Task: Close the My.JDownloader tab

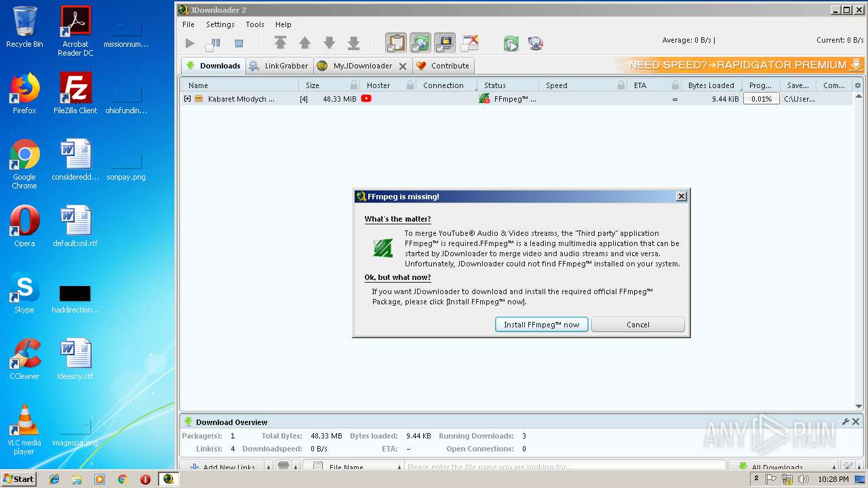Action: pyautogui.click(x=403, y=66)
